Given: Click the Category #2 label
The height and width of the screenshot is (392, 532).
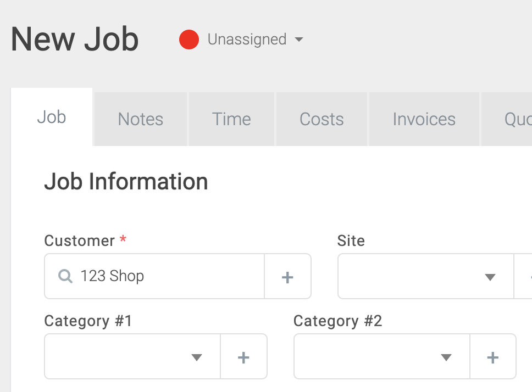Looking at the screenshot, I should point(337,321).
